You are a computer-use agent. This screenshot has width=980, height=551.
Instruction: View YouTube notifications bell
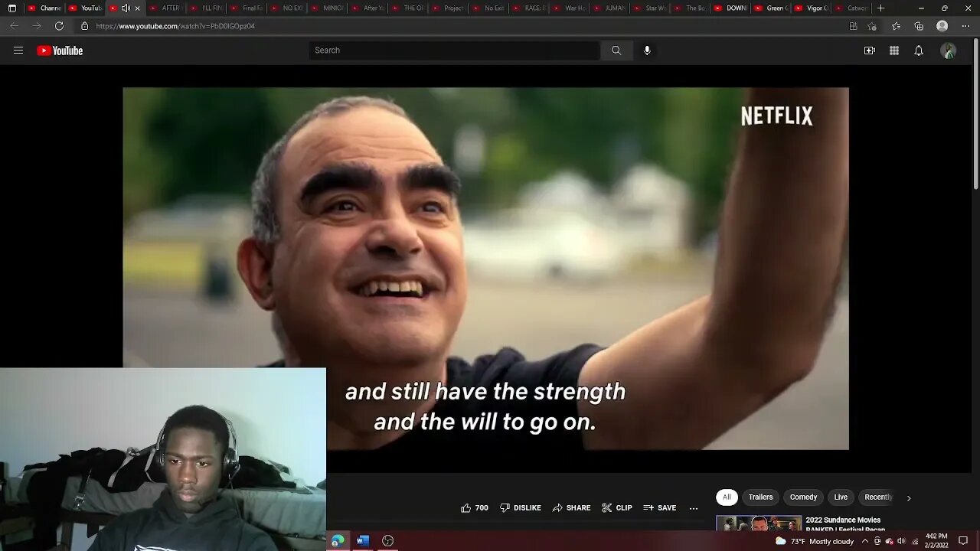[919, 51]
